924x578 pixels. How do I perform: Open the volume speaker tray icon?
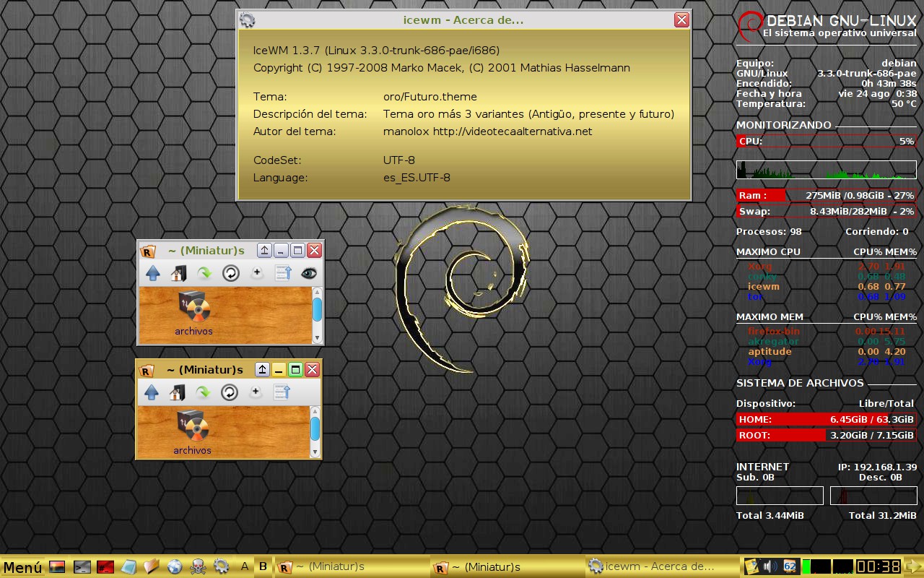(771, 567)
